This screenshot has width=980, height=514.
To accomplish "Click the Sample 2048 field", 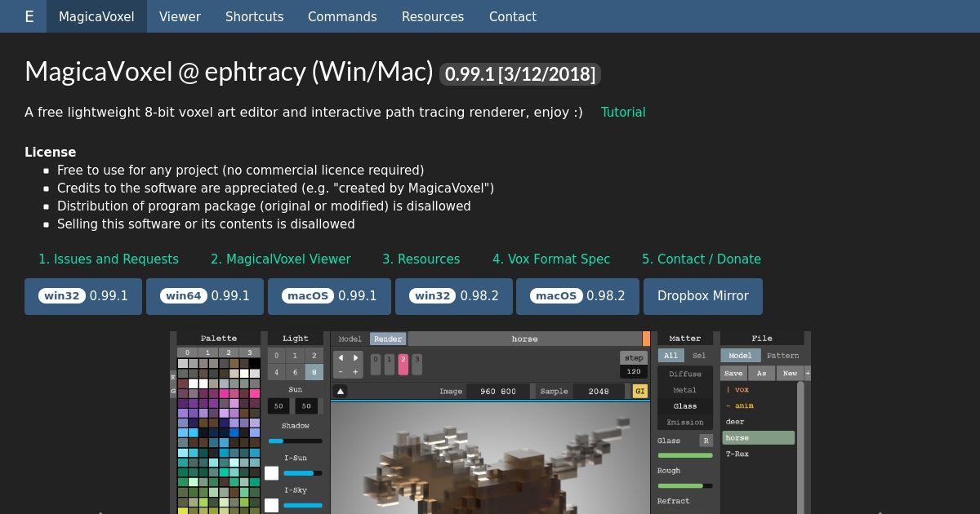I will coord(599,391).
